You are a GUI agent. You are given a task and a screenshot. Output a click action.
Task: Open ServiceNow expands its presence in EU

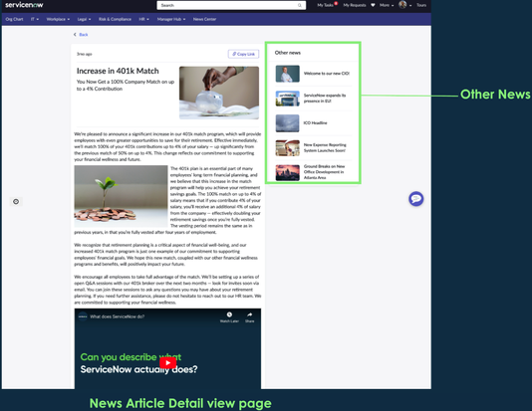click(325, 99)
